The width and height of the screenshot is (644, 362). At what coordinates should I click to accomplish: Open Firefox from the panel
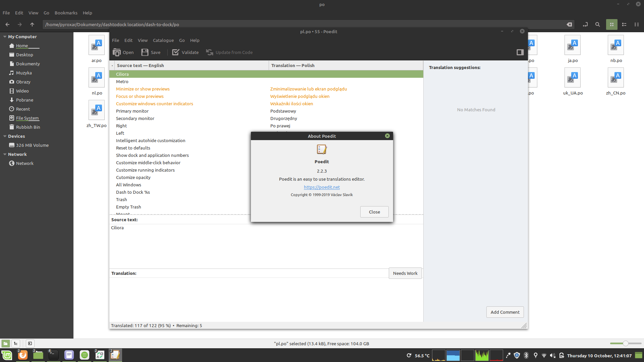coord(23,355)
